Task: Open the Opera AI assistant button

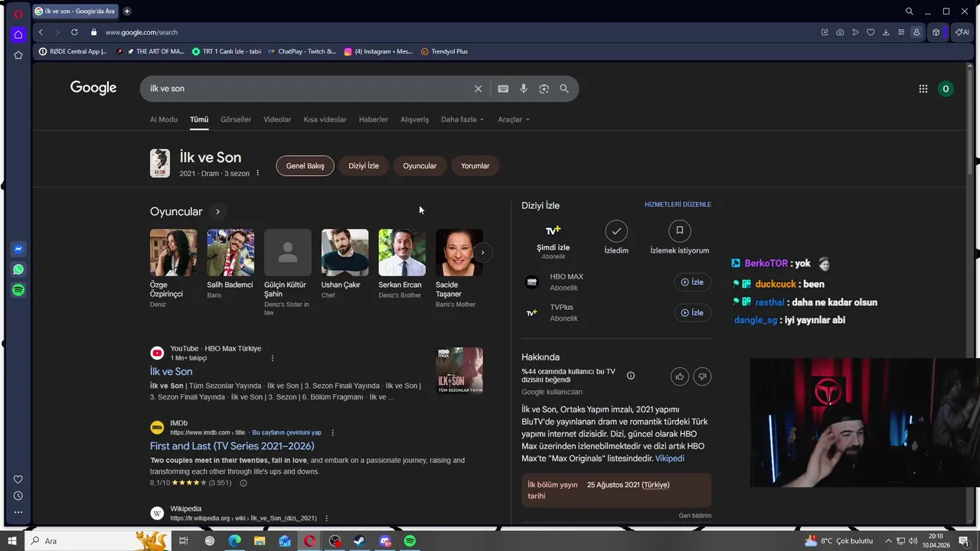Action: (x=962, y=32)
